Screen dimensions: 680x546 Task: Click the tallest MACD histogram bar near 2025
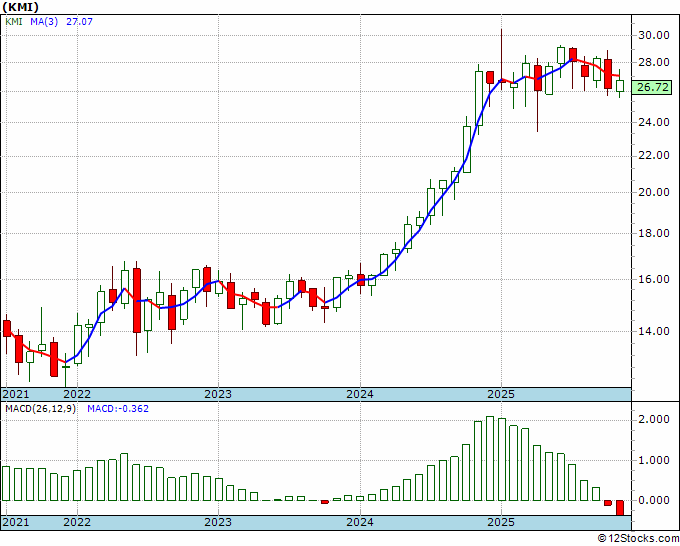[490, 459]
